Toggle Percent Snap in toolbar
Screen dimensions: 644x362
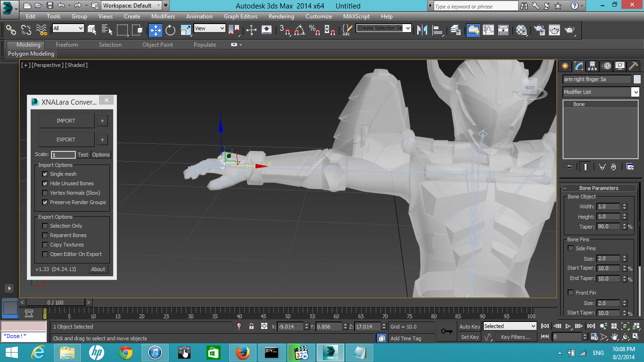click(314, 30)
